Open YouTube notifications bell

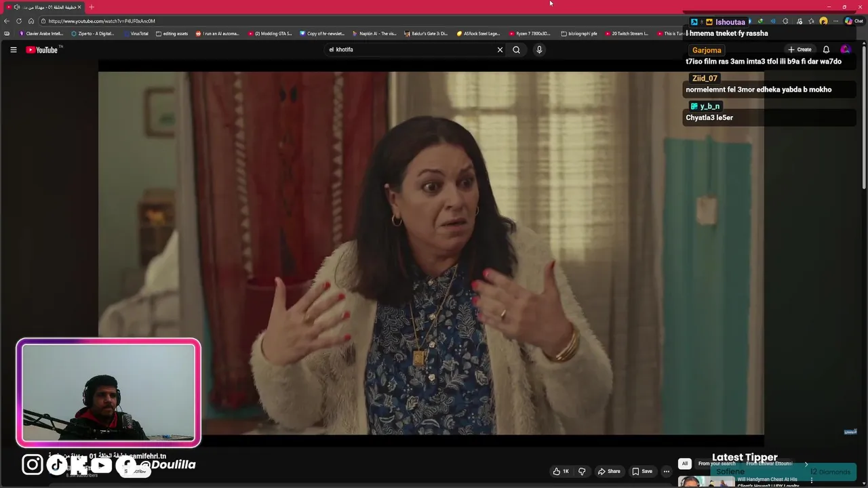click(x=826, y=49)
